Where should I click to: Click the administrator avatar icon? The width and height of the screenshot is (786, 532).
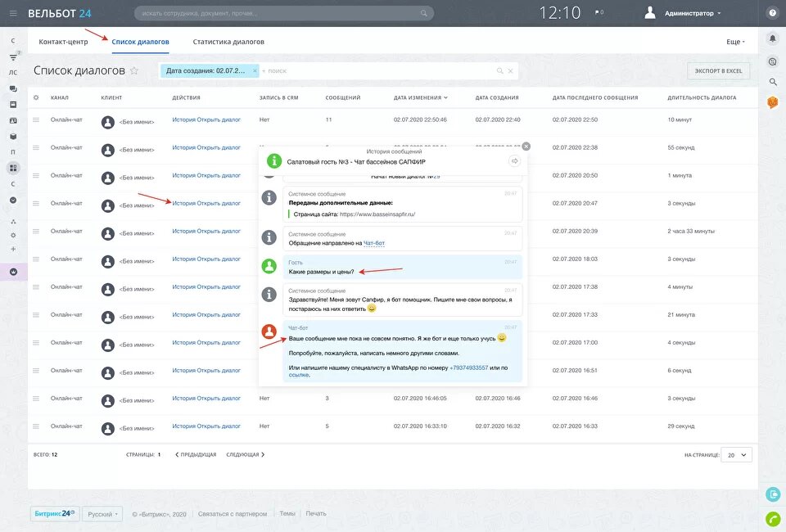649,13
